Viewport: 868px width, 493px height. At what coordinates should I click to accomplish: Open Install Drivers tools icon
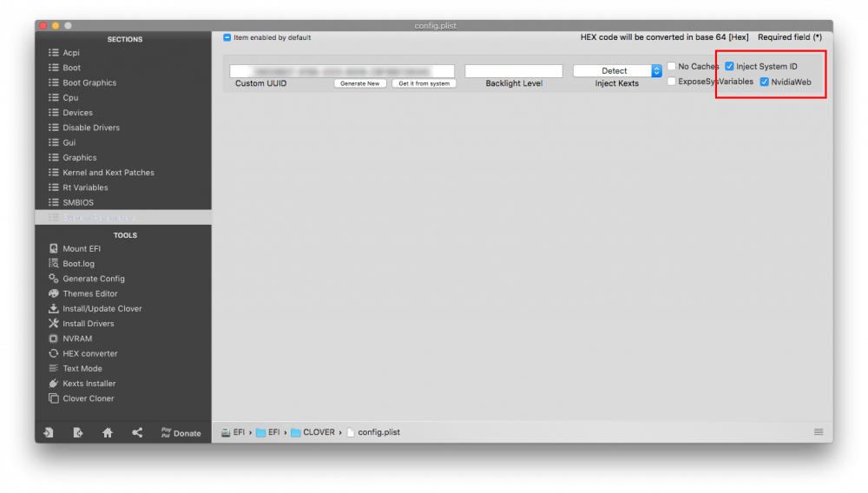click(x=53, y=323)
